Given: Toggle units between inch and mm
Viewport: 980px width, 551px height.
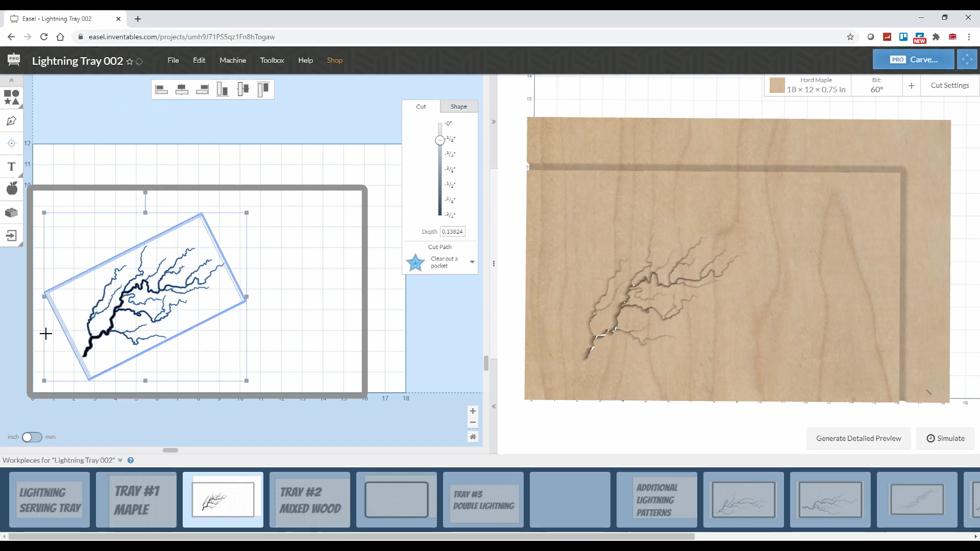Looking at the screenshot, I should 32,437.
